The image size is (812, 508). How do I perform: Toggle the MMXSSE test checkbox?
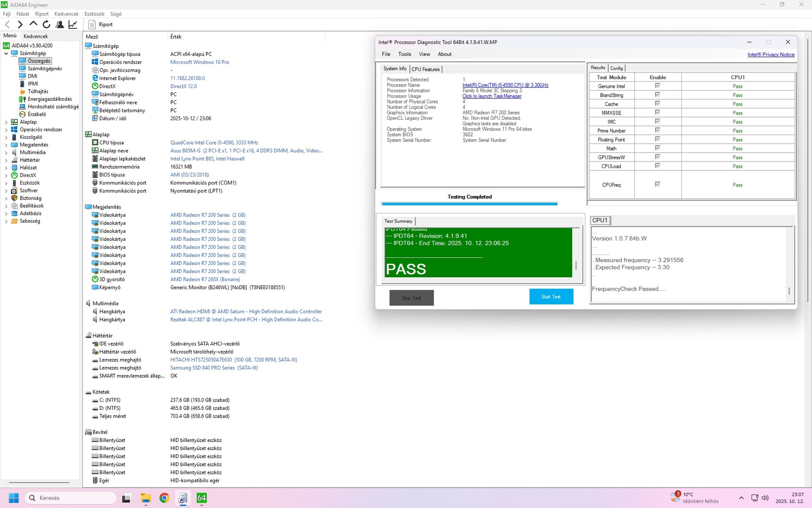pos(657,112)
